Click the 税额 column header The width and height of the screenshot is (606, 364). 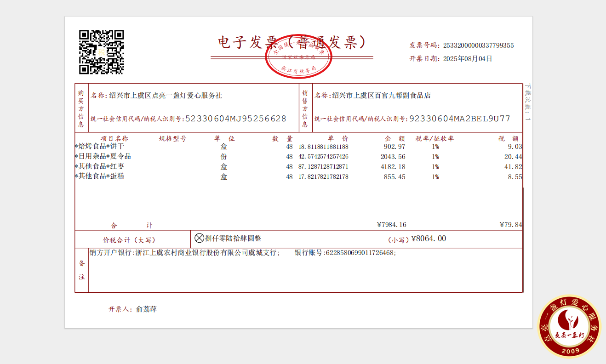pyautogui.click(x=509, y=138)
